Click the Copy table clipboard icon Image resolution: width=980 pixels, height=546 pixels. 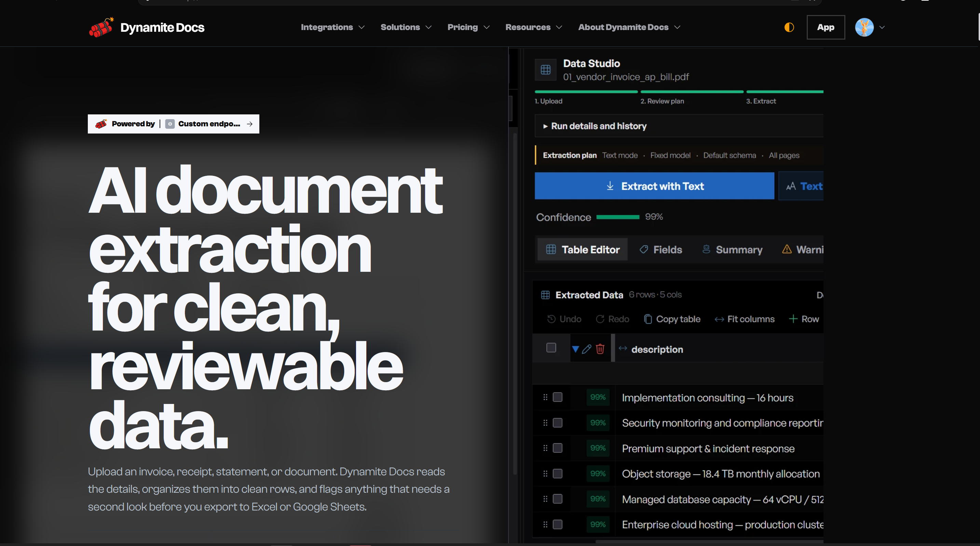tap(648, 319)
